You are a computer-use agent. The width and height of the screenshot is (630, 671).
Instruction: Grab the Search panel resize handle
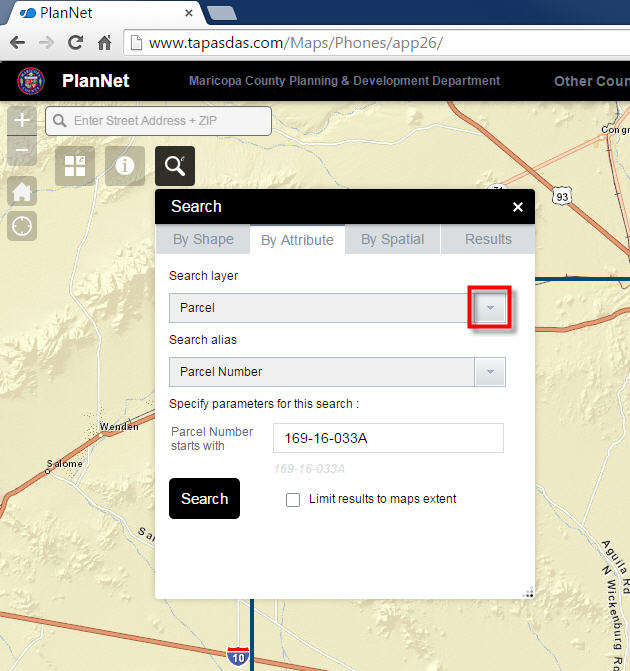(529, 593)
